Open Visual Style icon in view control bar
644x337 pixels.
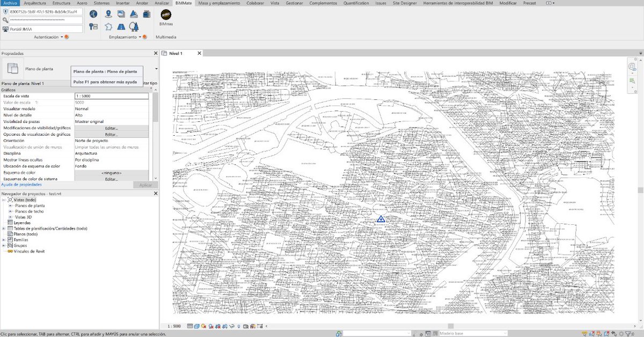(x=197, y=326)
